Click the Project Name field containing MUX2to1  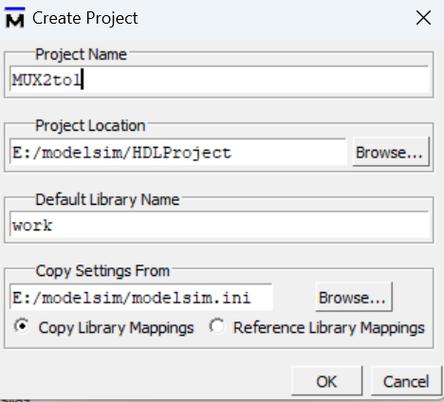(219, 80)
